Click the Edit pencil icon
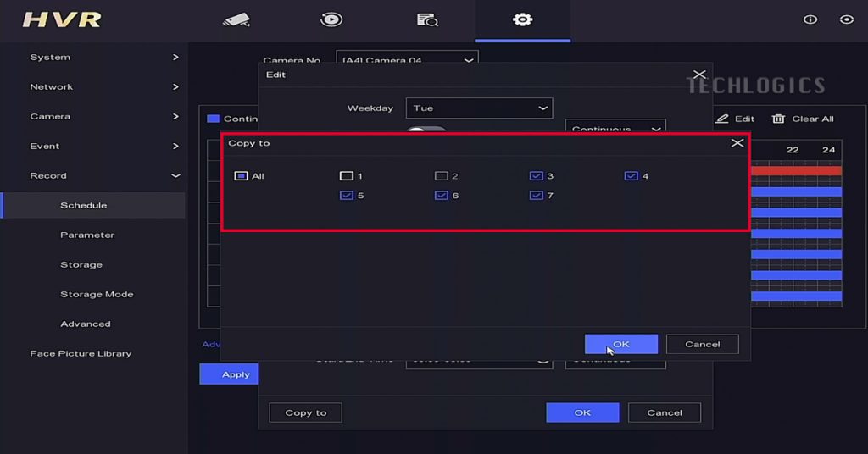Image resolution: width=868 pixels, height=454 pixels. [x=722, y=119]
